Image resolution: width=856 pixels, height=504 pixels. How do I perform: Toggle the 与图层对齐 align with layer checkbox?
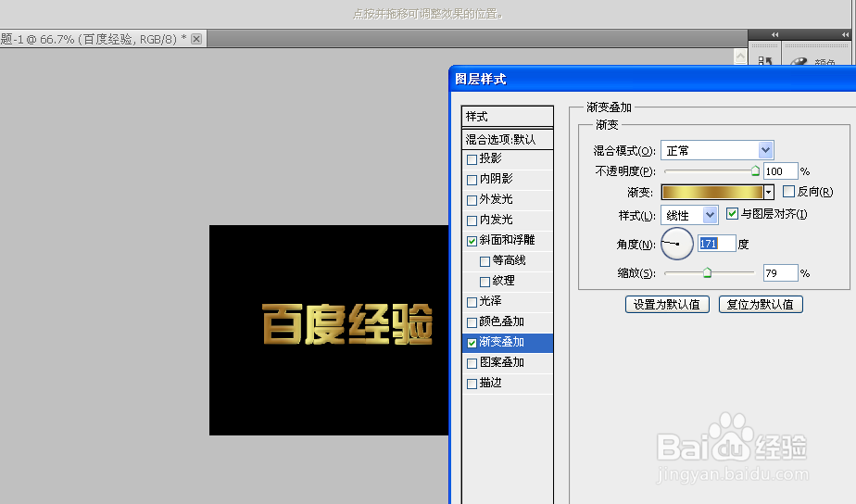click(x=732, y=213)
